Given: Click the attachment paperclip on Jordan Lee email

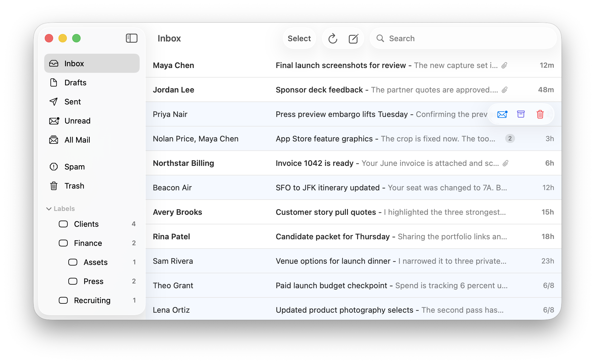Looking at the screenshot, I should 505,90.
